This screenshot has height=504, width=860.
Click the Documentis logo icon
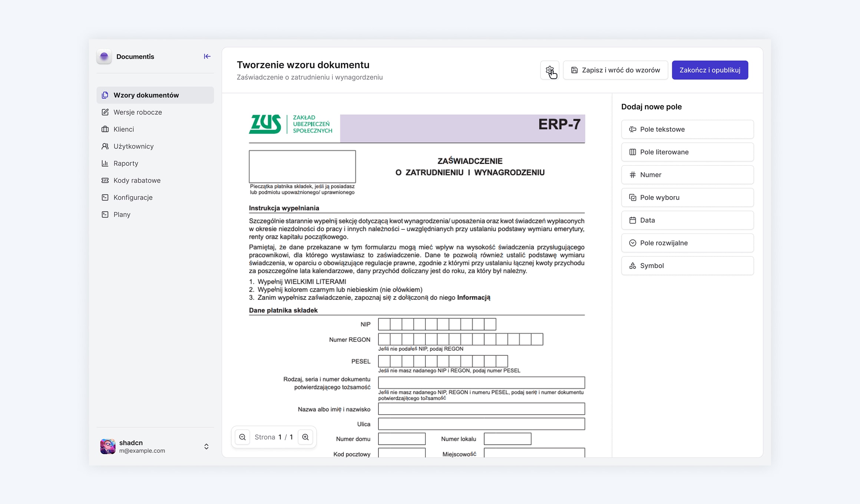104,56
